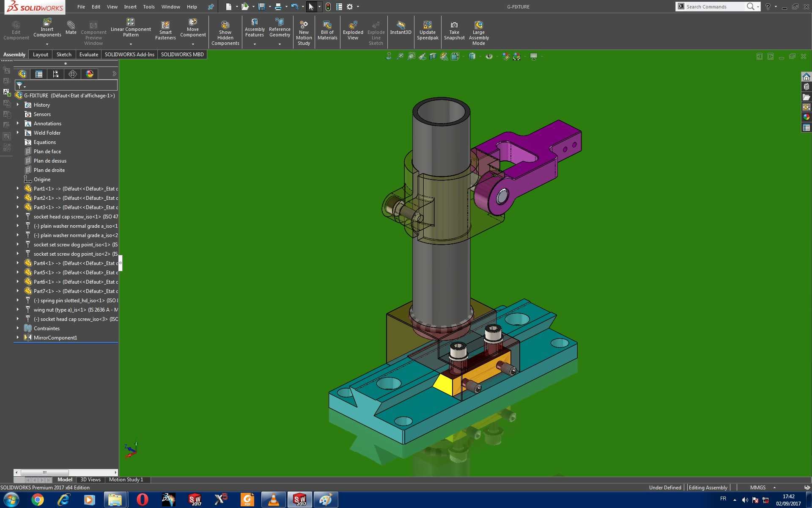Switch to the Evaluate tab

89,55
